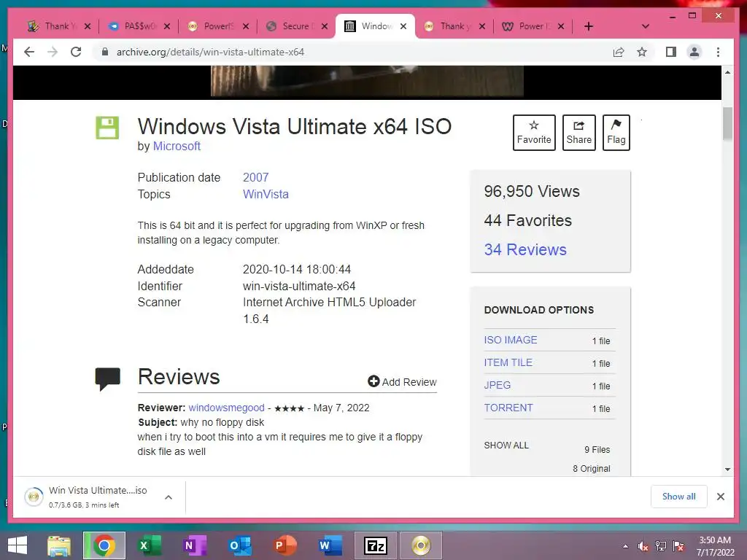Launch OneNote from the taskbar
Viewport: 747px width, 560px height.
click(x=194, y=545)
